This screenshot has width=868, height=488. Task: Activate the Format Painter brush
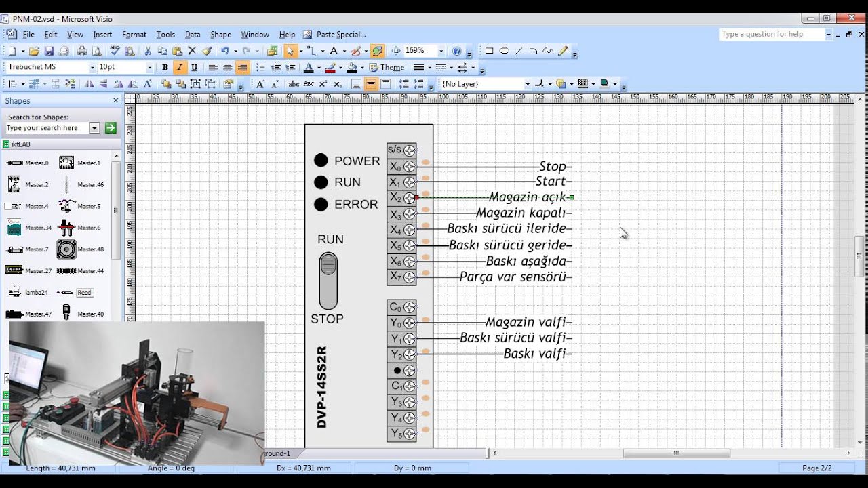point(207,51)
